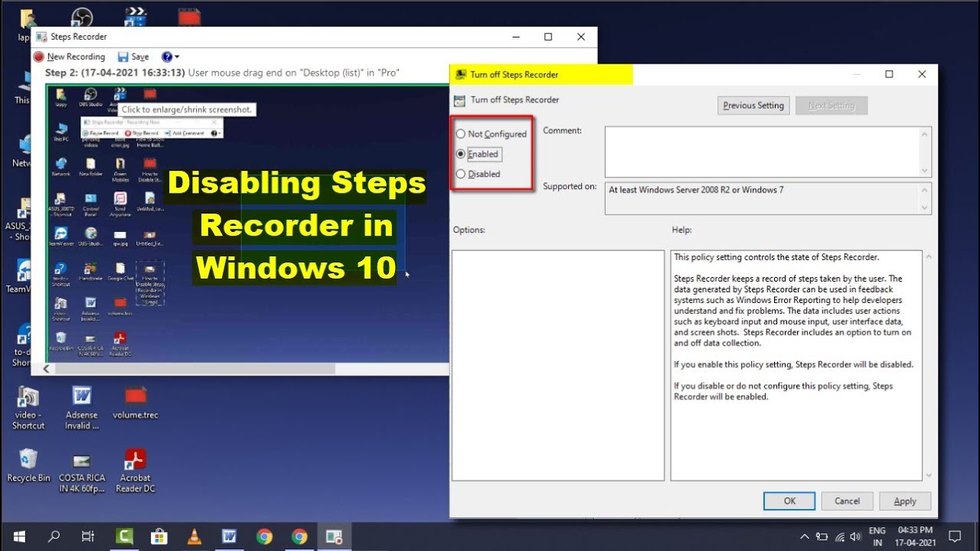Click the policy dialog title bar icon
980x551 pixels.
pos(460,74)
